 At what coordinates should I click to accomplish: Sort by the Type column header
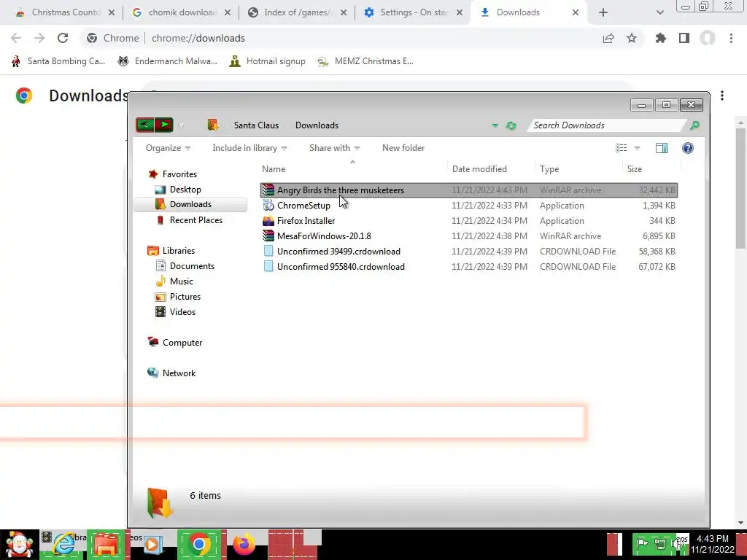tap(549, 169)
